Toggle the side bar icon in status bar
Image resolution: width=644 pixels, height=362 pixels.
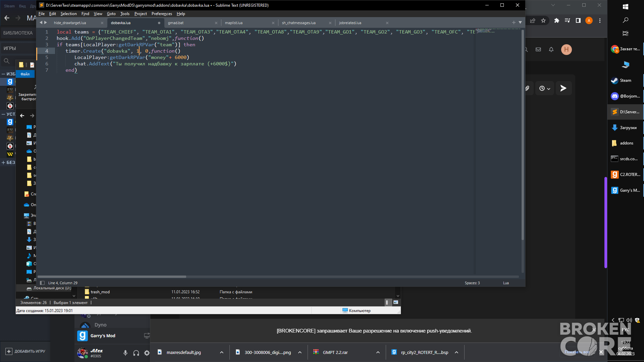coord(42,283)
